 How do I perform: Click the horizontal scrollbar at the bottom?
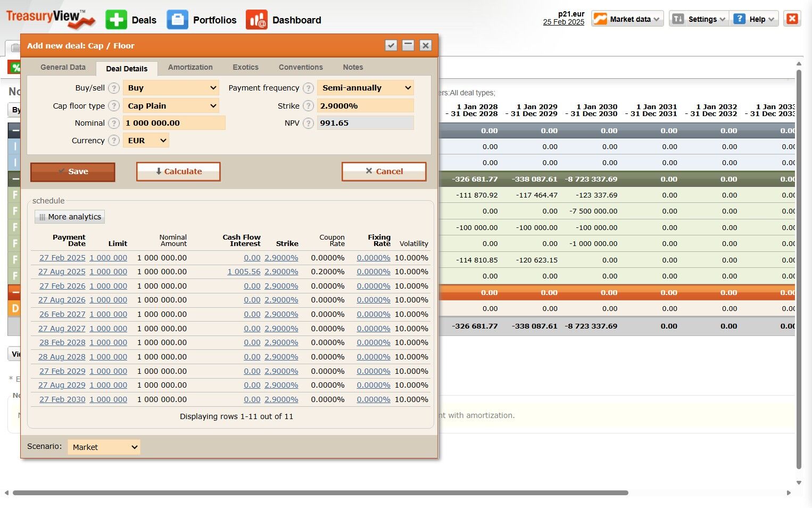click(x=320, y=493)
